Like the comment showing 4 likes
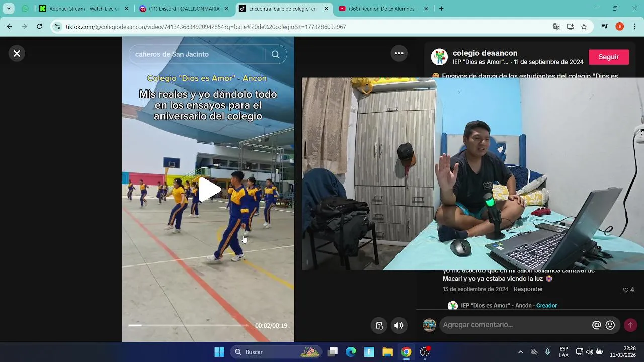 point(626,290)
